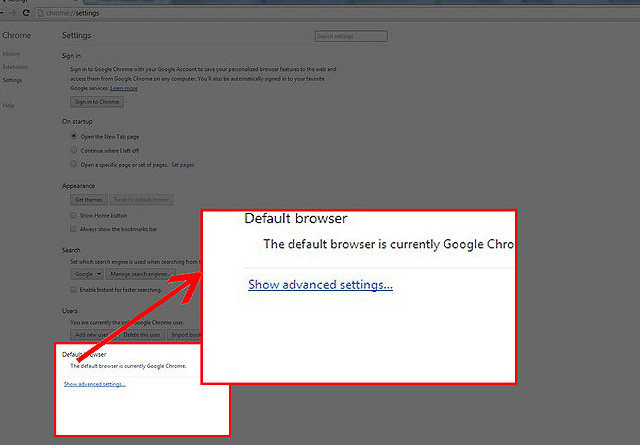Click the Delete this user button
The width and height of the screenshot is (640, 445).
coord(142,335)
